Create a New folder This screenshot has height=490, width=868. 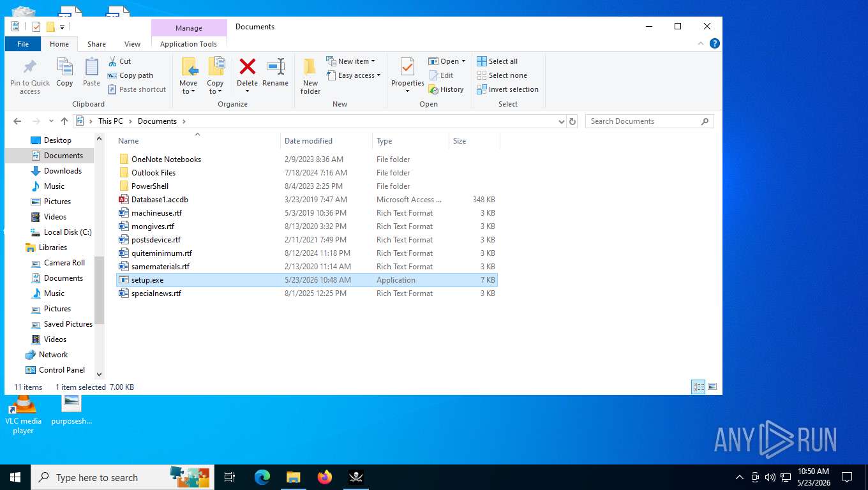tap(310, 76)
